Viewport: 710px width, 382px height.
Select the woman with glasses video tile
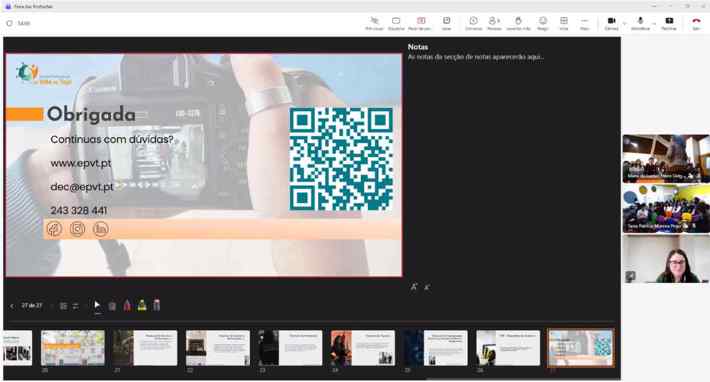pos(666,259)
